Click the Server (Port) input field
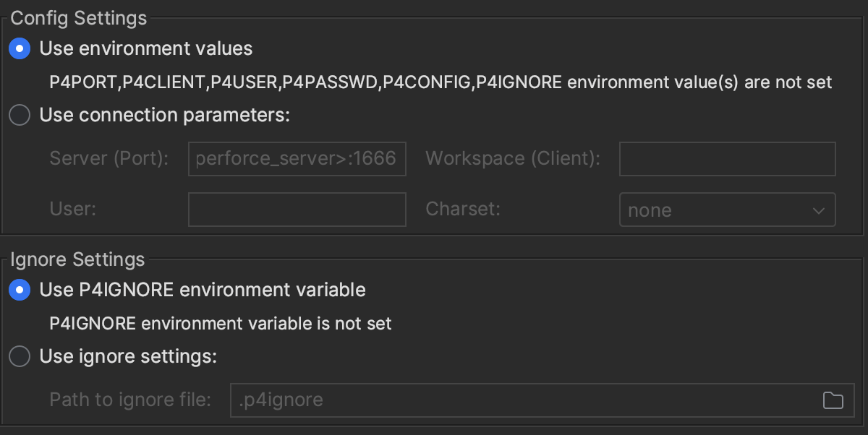 297,159
